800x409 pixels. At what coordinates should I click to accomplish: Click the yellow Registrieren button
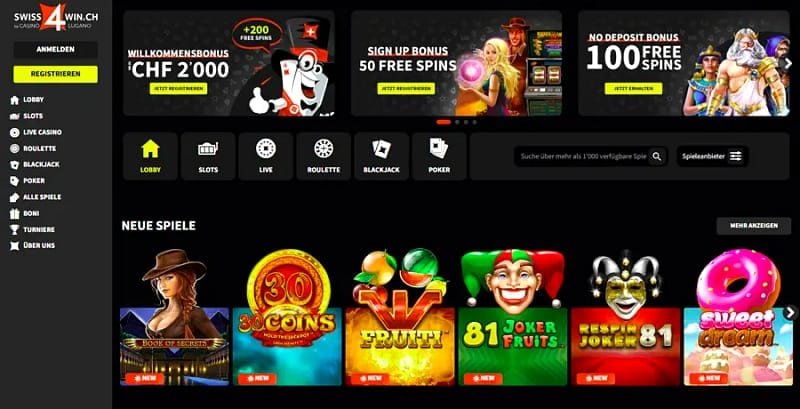56,74
